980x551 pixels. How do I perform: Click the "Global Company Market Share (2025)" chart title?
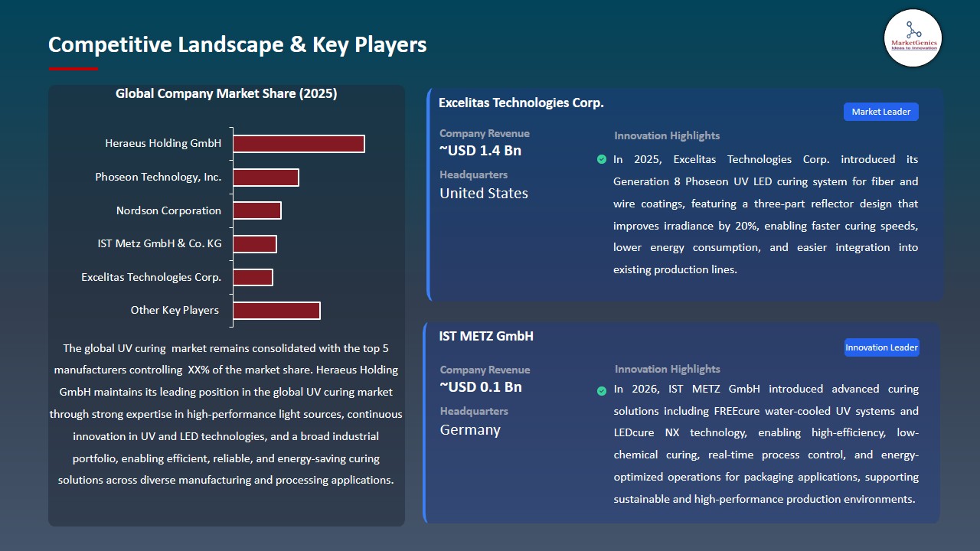(x=227, y=93)
